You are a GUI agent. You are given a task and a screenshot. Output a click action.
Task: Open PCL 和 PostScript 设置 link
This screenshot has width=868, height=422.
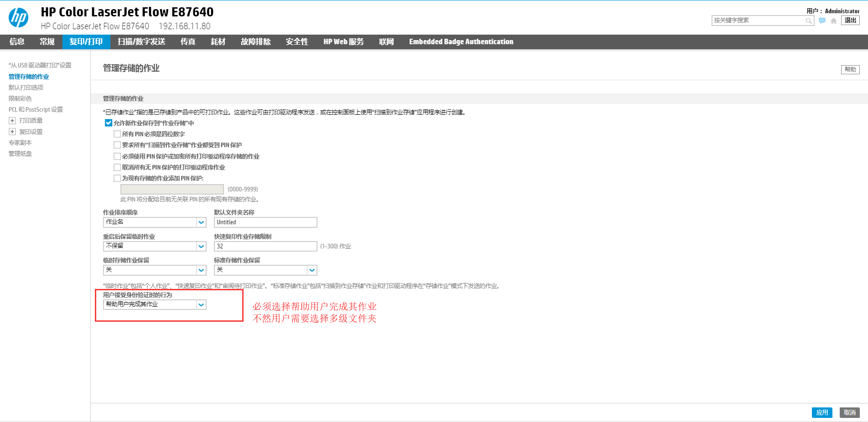36,109
